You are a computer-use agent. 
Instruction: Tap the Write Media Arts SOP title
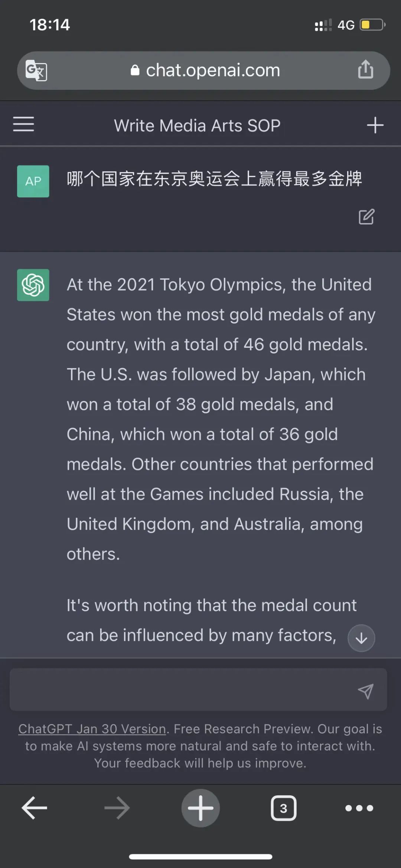pyautogui.click(x=197, y=125)
